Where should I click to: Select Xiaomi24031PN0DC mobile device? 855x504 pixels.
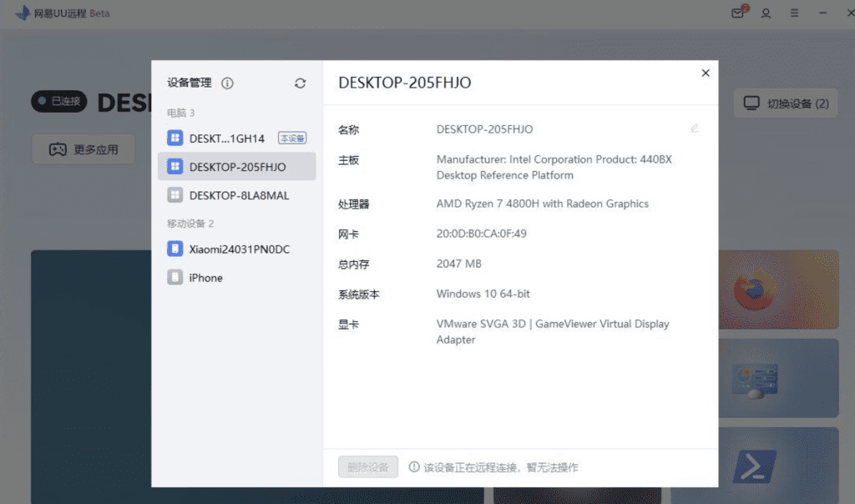click(x=236, y=249)
